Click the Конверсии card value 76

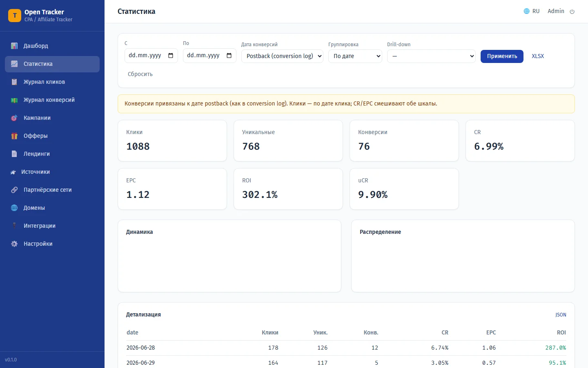click(x=364, y=146)
